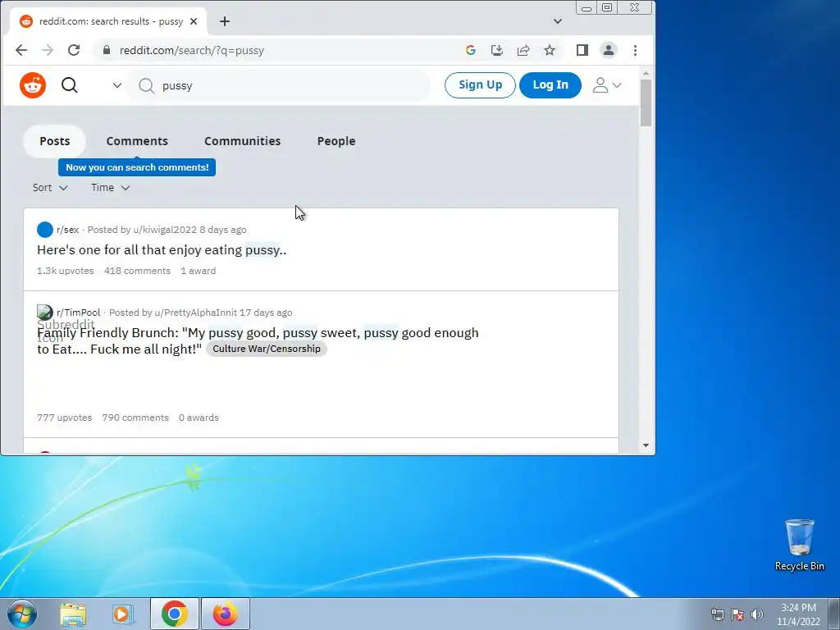840x630 pixels.
Task: Open the r/TimPool subreddit link
Action: click(78, 313)
